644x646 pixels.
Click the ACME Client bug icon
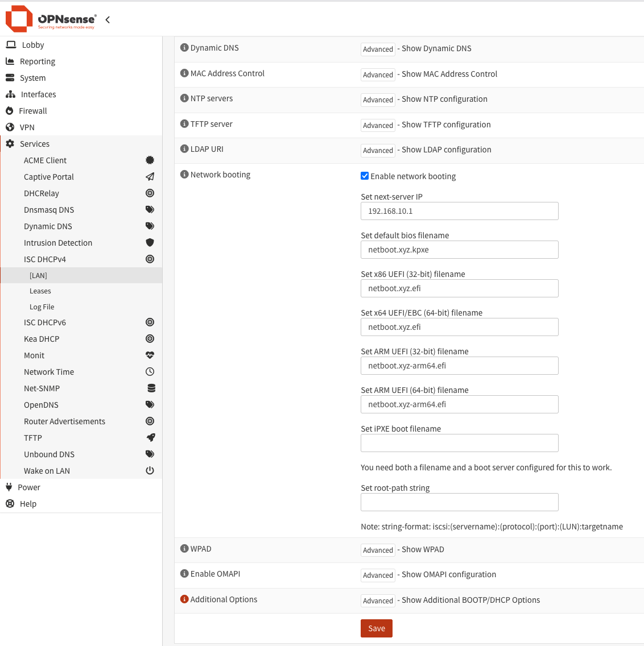150,160
